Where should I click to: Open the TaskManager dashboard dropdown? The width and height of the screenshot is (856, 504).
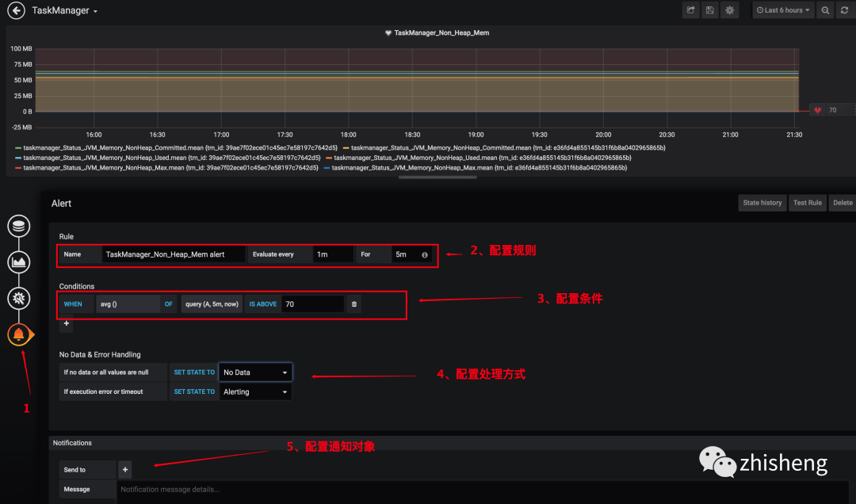pos(64,10)
